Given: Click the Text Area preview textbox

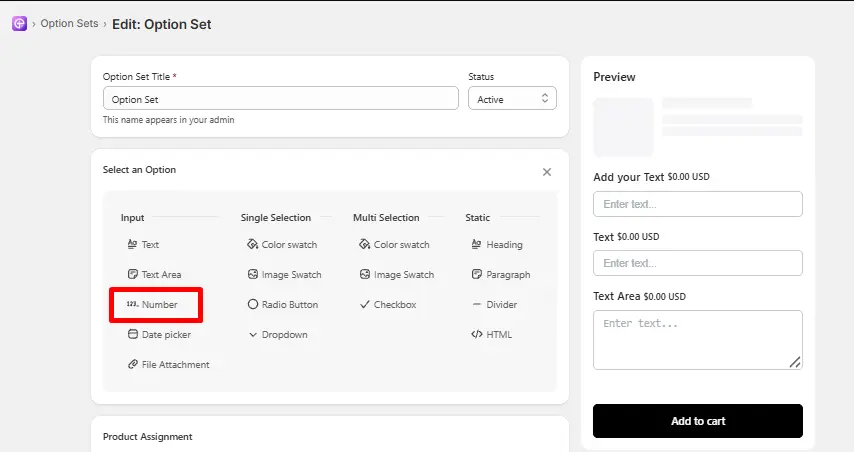Looking at the screenshot, I should [698, 340].
